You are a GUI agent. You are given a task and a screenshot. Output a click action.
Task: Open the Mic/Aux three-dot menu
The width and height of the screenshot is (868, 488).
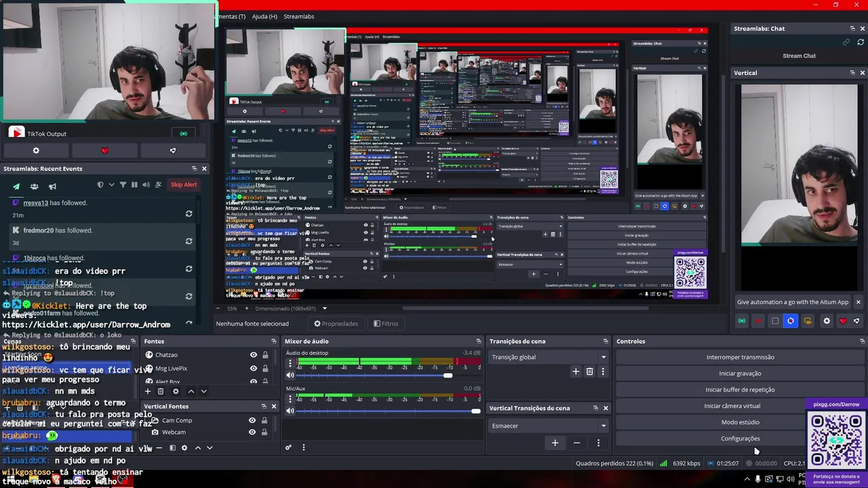coord(290,399)
